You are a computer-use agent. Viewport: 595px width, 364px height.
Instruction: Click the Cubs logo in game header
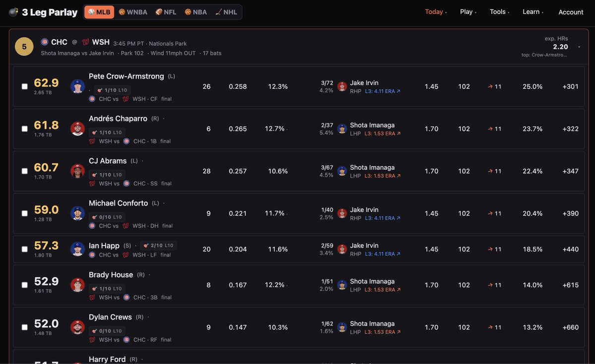click(x=45, y=42)
